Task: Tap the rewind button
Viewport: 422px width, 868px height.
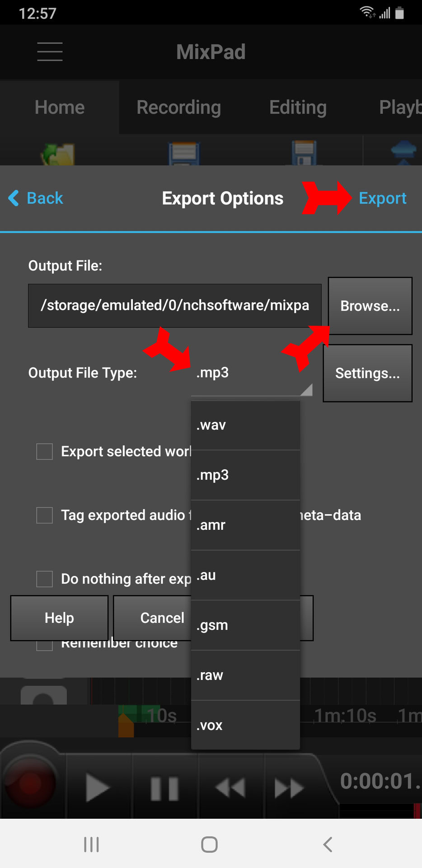Action: point(230,788)
